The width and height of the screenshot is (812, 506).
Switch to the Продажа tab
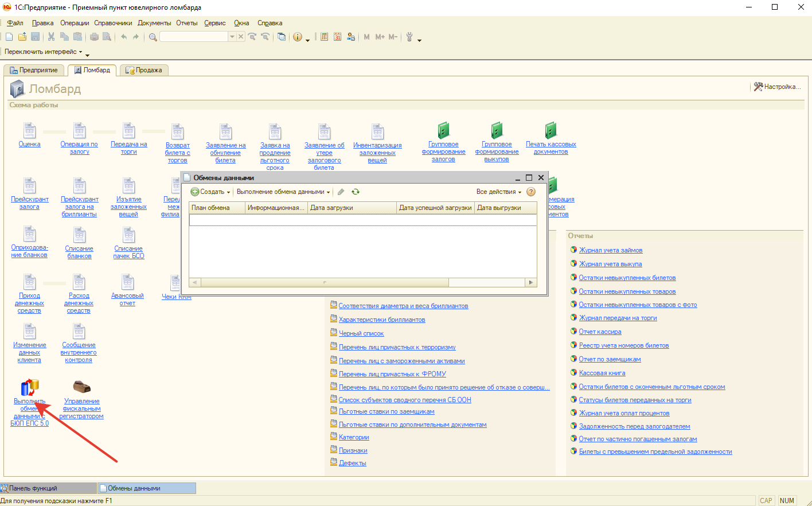(x=145, y=70)
